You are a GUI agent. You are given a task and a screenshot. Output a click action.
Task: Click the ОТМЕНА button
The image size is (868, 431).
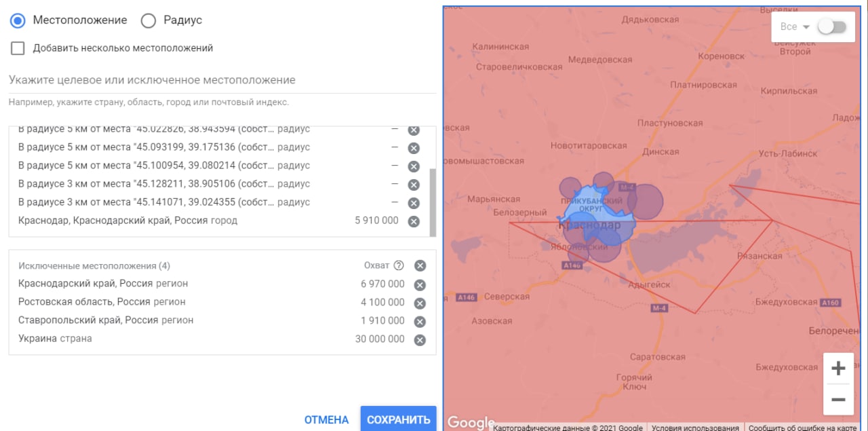pos(326,420)
